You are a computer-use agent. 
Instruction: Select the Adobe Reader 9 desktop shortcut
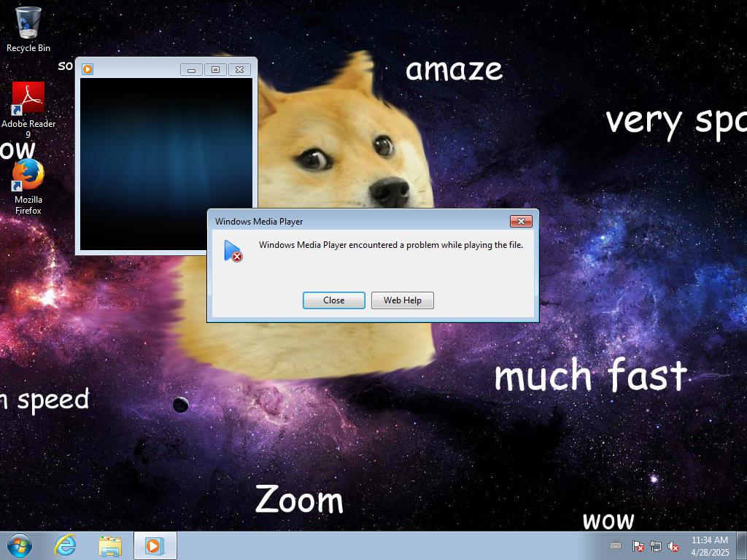28,110
